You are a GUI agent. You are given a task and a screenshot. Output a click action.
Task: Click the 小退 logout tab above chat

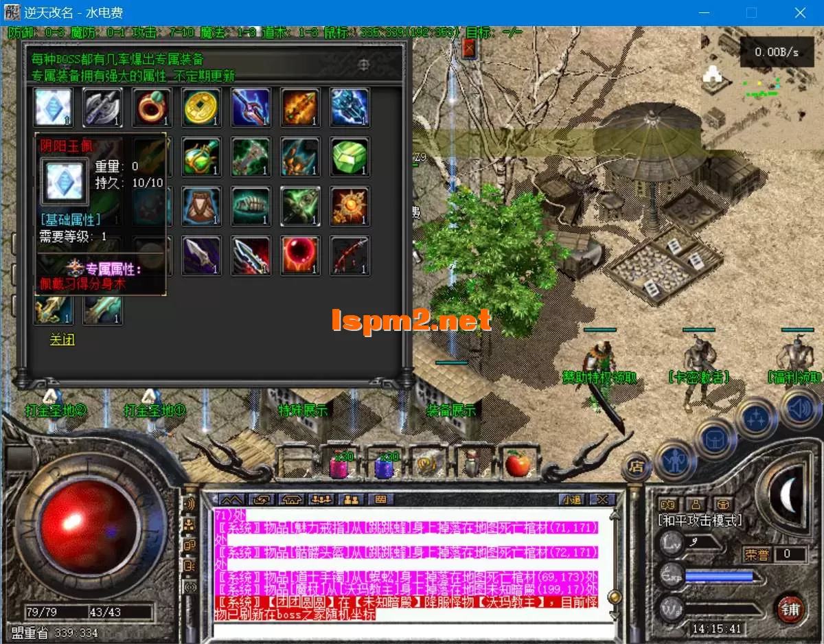point(571,499)
